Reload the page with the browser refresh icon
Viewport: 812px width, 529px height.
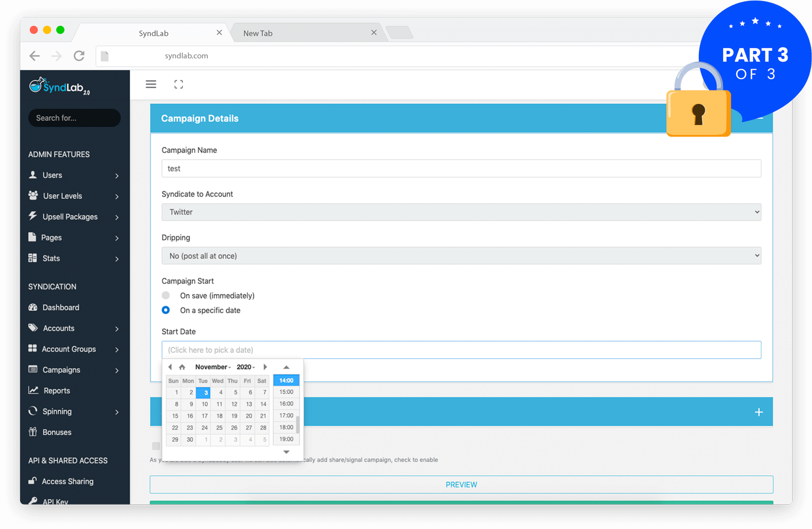[79, 56]
